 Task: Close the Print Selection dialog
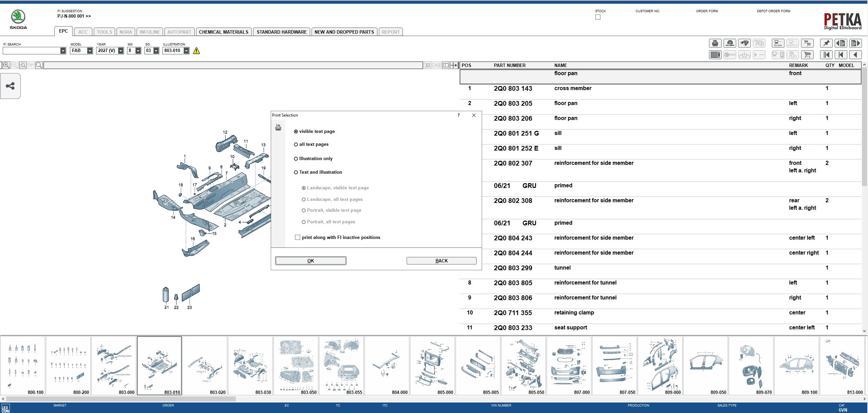(x=474, y=115)
